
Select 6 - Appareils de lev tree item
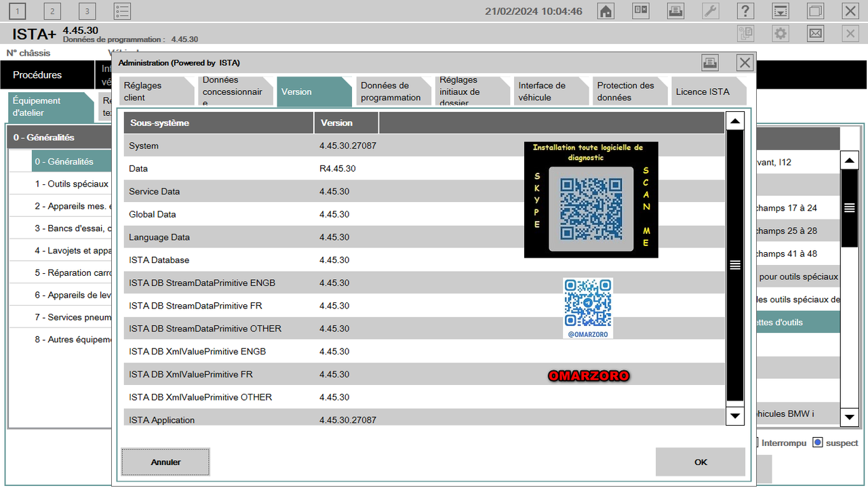tap(72, 296)
